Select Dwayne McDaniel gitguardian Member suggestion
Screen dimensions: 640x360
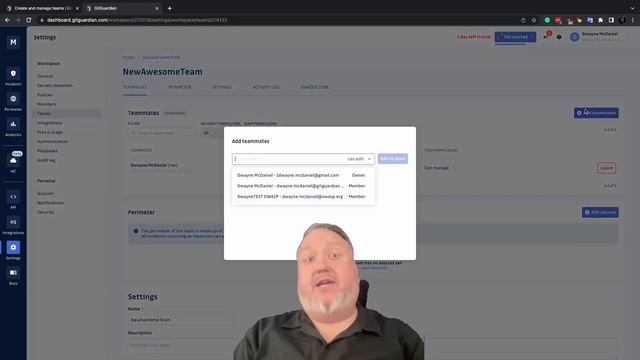(303, 186)
